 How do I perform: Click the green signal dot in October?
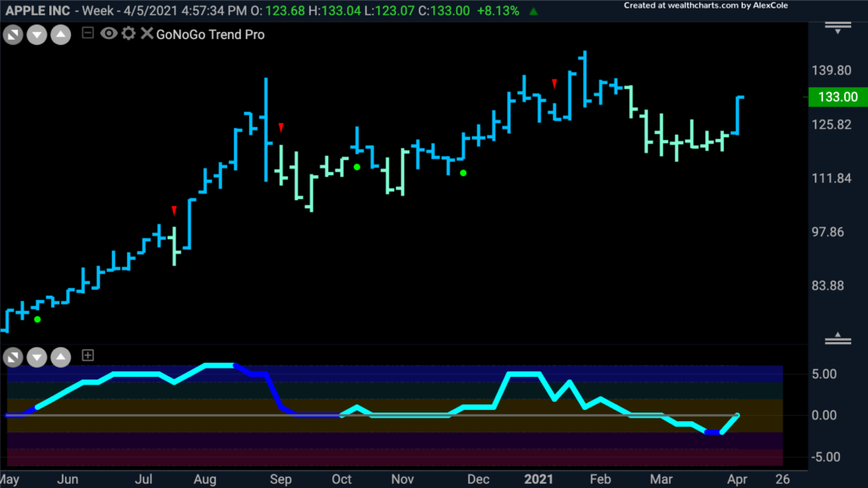coord(357,167)
